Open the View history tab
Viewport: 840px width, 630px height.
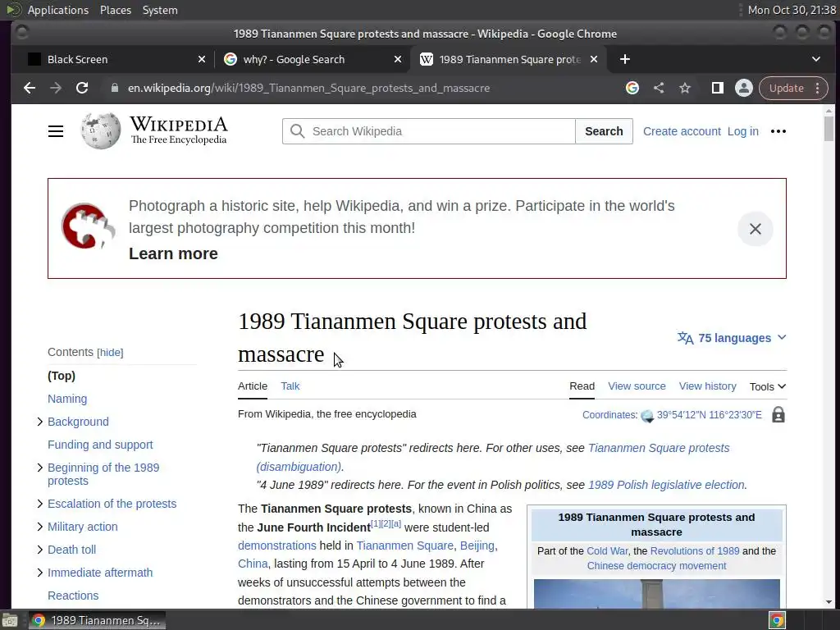pyautogui.click(x=708, y=386)
